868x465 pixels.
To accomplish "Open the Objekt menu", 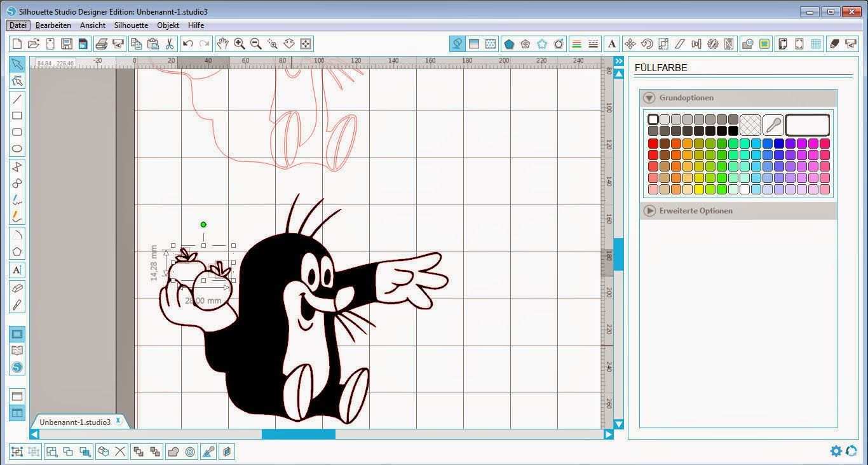I will pos(168,25).
